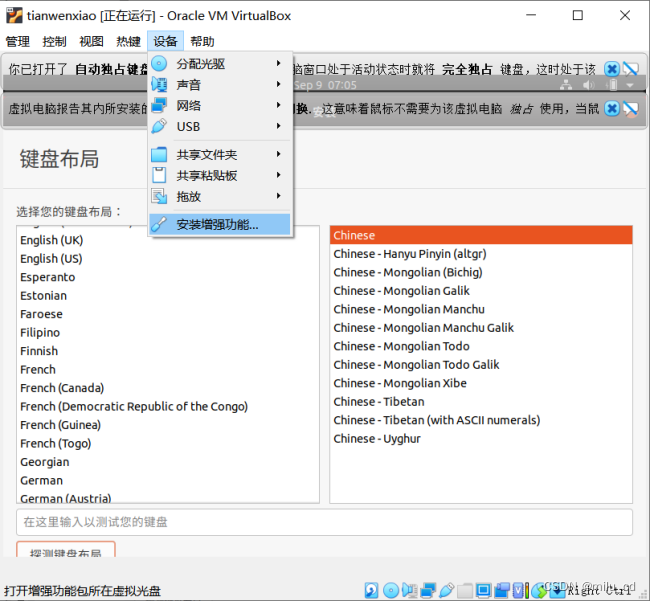
Task: Select Chinese - Tibetan (with ASCII numerals)
Action: 437,420
